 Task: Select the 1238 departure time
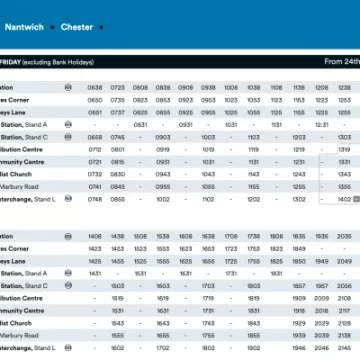[344, 88]
